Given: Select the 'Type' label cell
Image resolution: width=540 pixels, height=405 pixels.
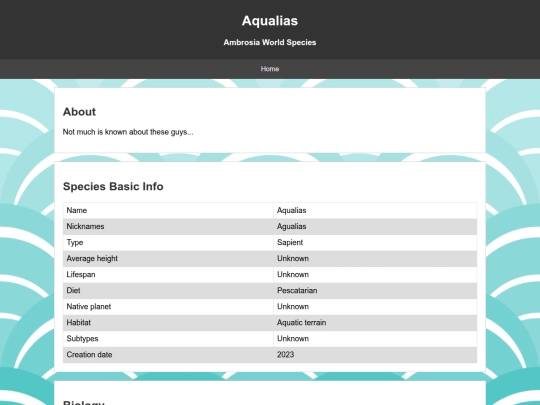Looking at the screenshot, I should (x=168, y=242).
